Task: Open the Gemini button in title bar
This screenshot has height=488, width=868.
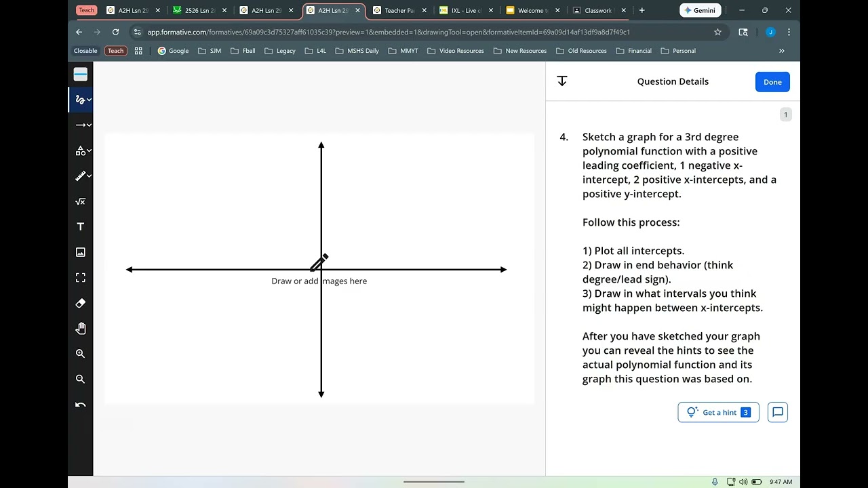Action: coord(700,10)
